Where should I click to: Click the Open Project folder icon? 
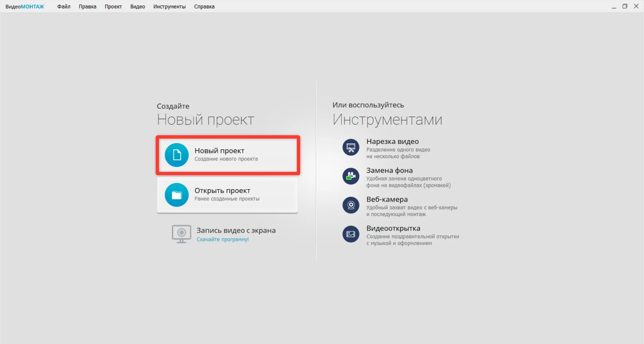point(177,195)
